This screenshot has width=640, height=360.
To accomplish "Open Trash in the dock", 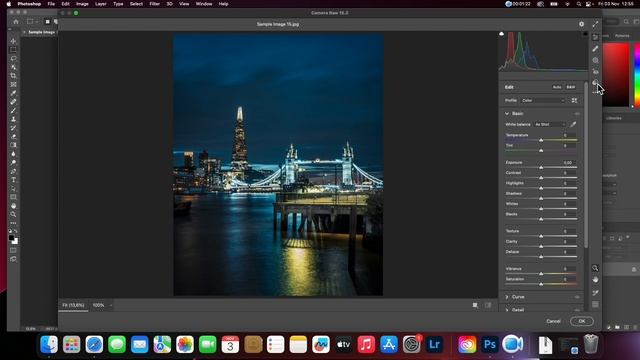I will tap(590, 344).
